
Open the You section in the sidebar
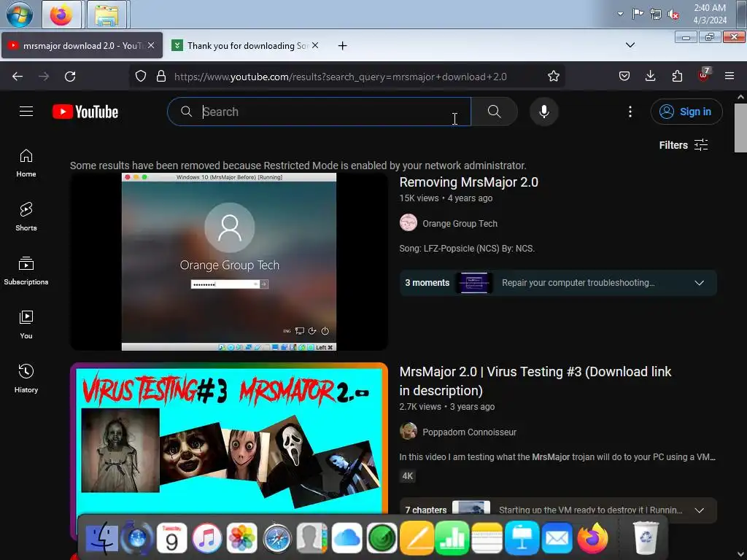[x=26, y=324]
